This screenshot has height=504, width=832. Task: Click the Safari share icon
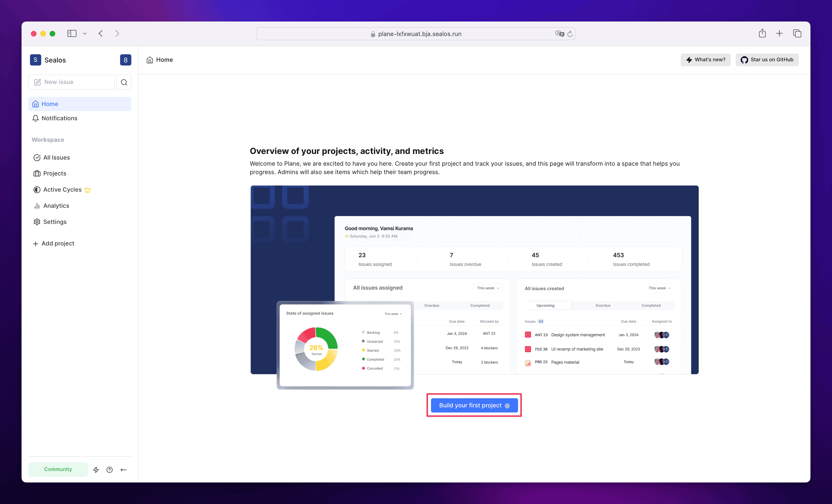(762, 33)
